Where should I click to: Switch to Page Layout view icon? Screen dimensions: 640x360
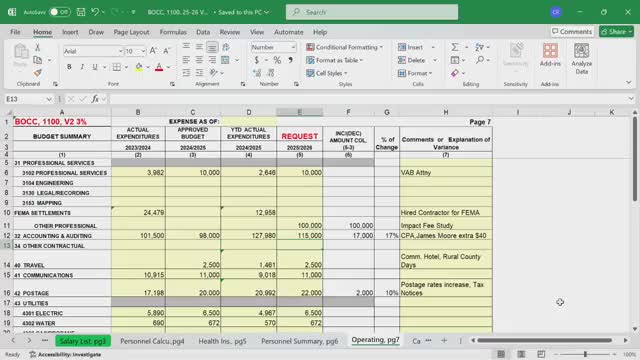[x=521, y=354]
